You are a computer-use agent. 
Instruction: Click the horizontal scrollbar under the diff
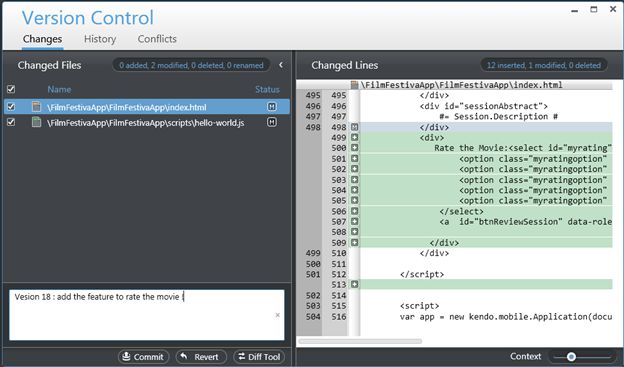[360, 341]
